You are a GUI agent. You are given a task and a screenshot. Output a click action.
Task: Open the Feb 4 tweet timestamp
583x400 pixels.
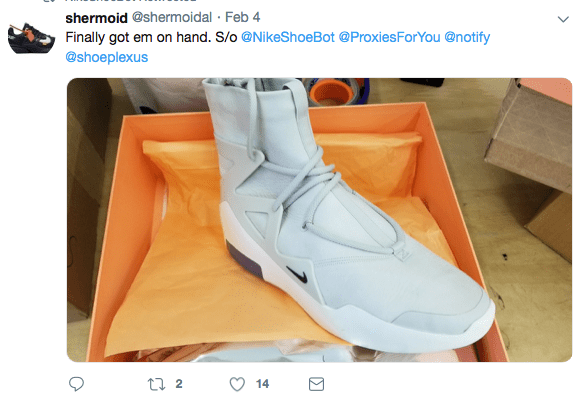[x=243, y=17]
